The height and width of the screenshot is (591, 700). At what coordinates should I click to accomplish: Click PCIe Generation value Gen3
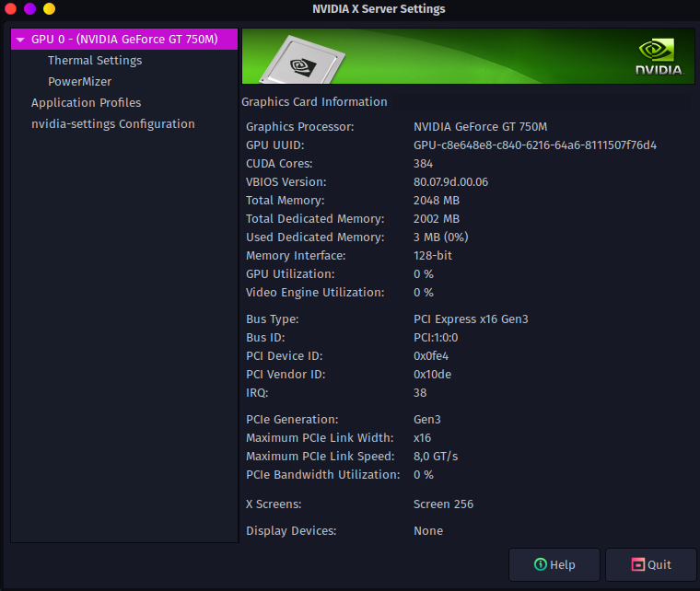(x=426, y=420)
